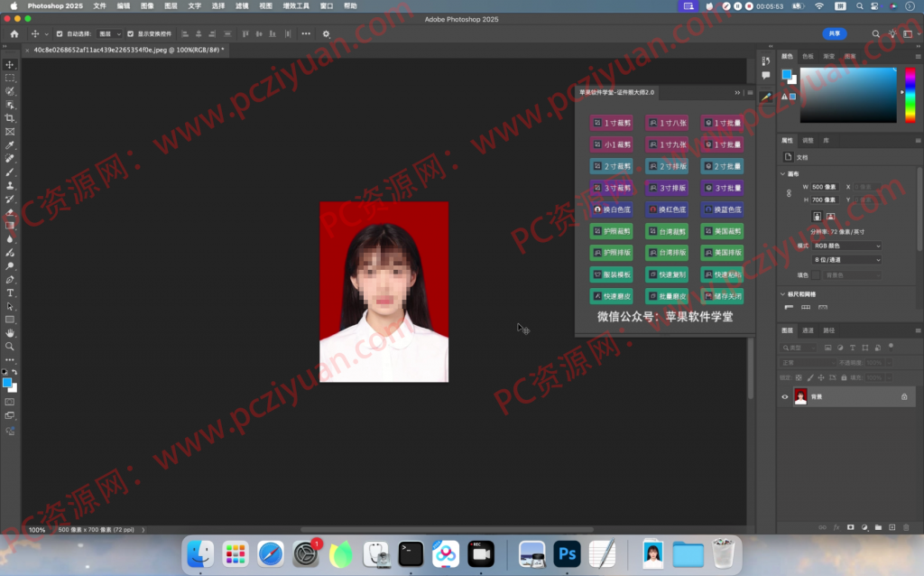Delete layer with the trash icon

pos(906,527)
